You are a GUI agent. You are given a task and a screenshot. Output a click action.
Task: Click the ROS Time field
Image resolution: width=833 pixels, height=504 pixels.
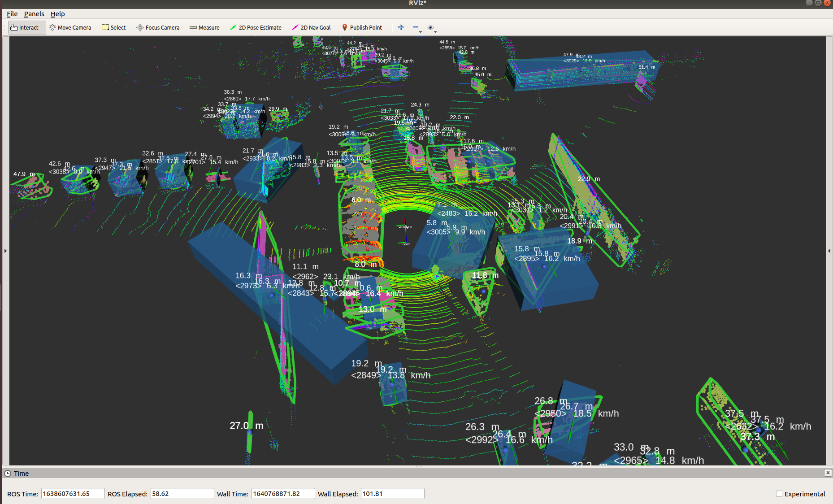pyautogui.click(x=73, y=494)
